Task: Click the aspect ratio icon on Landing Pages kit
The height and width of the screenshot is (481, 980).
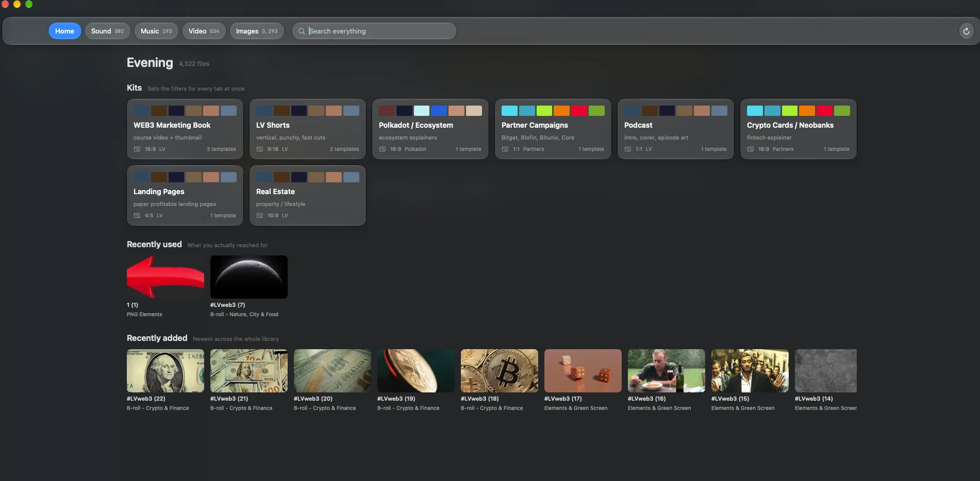Action: tap(137, 216)
